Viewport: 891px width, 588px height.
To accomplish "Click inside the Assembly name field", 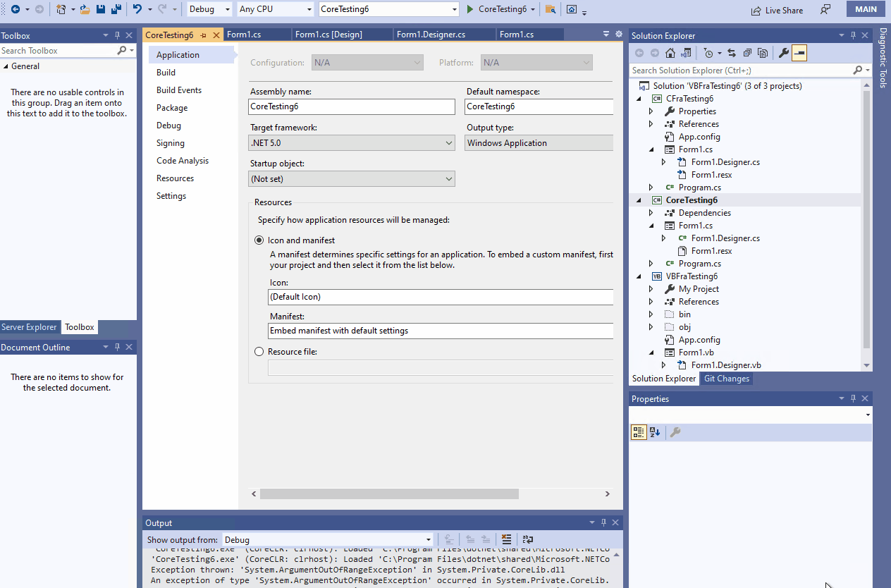I will (x=351, y=106).
